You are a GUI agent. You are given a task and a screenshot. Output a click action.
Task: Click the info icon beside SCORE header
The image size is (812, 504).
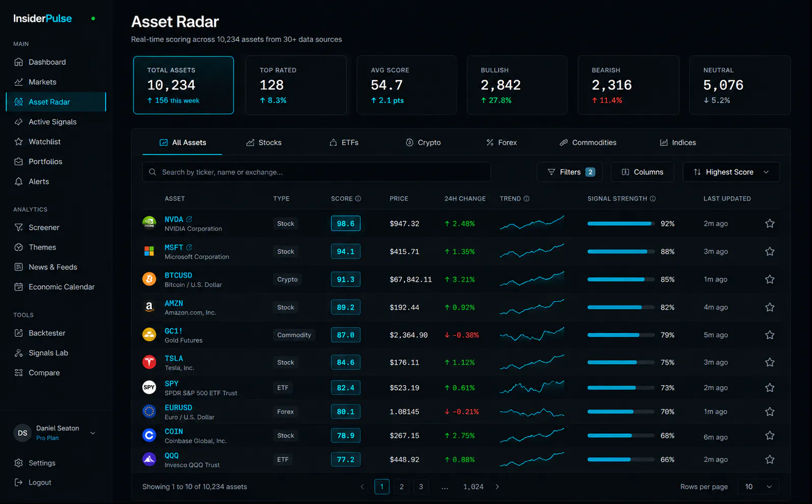pyautogui.click(x=358, y=198)
